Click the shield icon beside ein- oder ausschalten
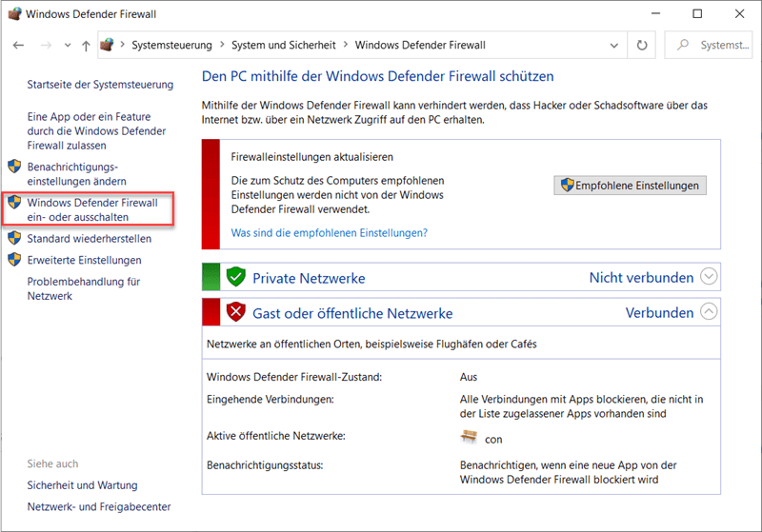The image size is (762, 532). tap(14, 202)
